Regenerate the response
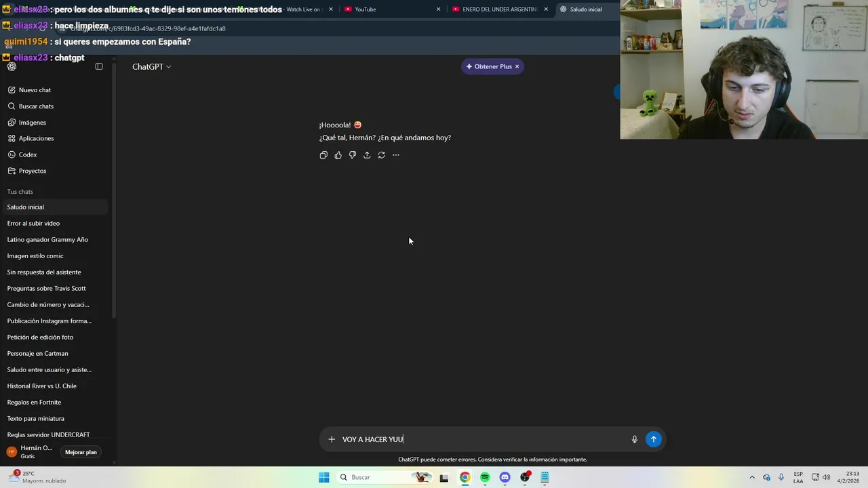 381,155
